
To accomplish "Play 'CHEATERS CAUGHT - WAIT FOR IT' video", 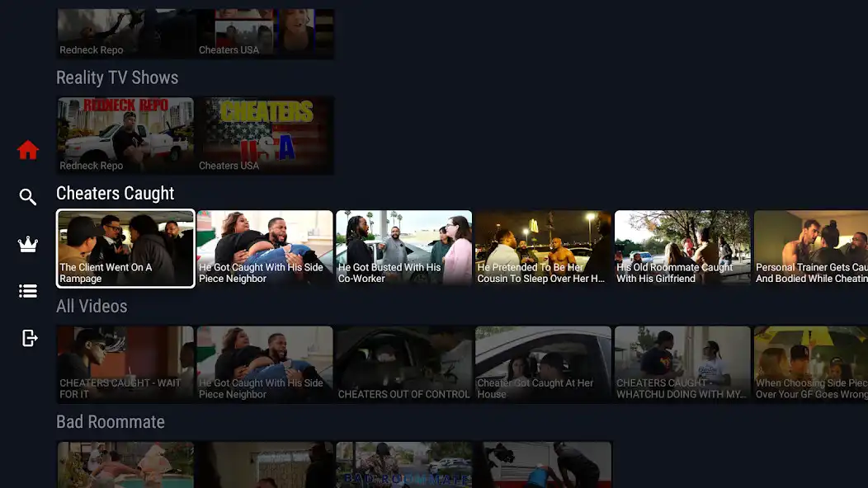I will [x=125, y=364].
